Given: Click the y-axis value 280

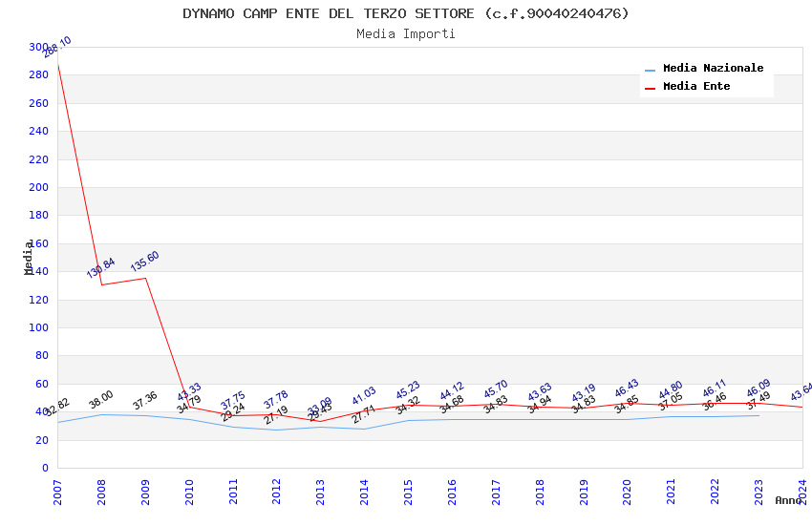Looking at the screenshot, I should pyautogui.click(x=38, y=75).
